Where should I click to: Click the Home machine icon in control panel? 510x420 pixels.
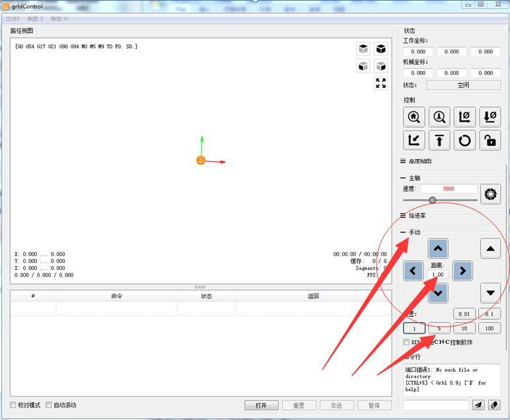click(x=414, y=118)
